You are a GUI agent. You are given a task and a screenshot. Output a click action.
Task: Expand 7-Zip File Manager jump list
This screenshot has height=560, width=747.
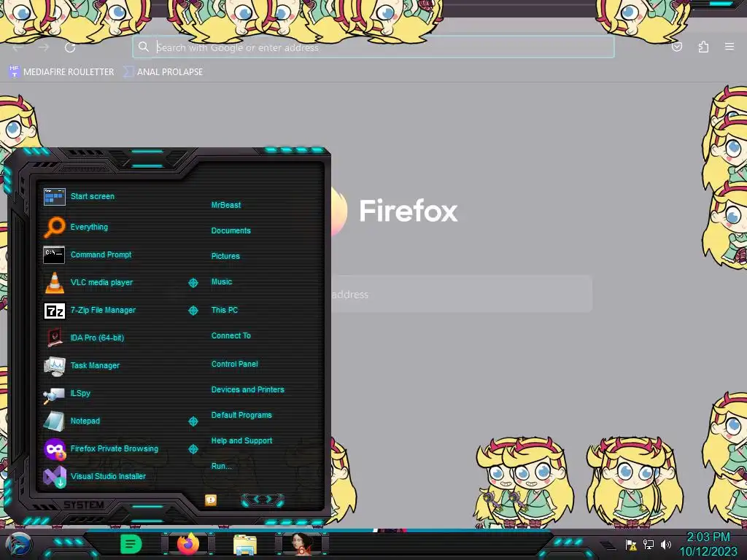193,311
